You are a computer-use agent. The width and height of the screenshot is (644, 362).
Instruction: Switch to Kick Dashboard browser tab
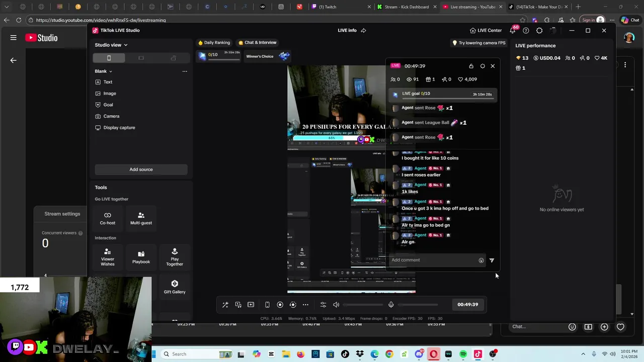click(407, 7)
